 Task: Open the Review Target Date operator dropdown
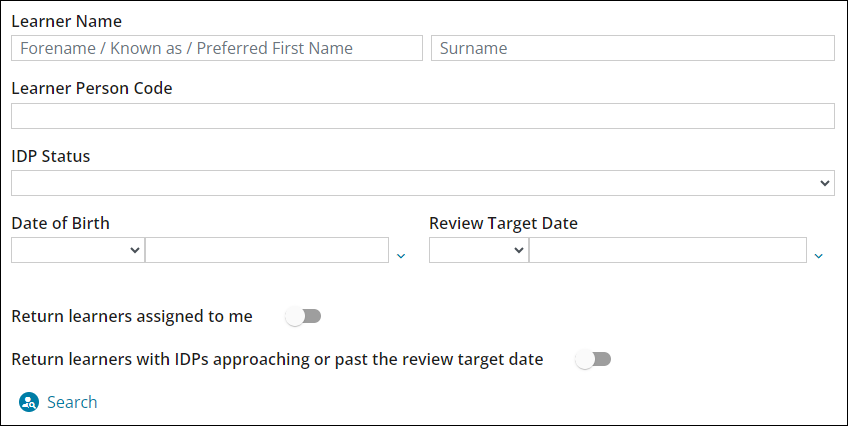pos(478,250)
